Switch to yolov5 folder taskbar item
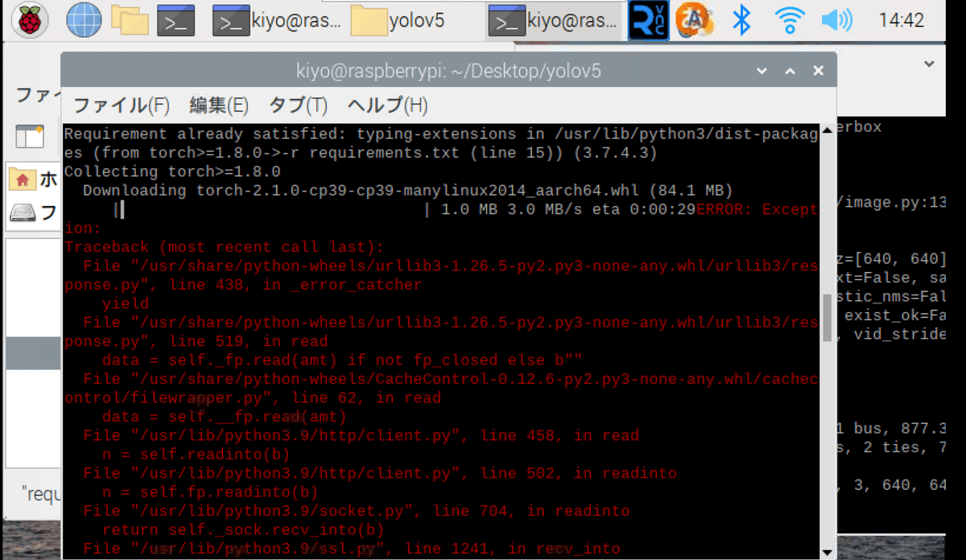Screen dimensions: 966x560 point(399,20)
